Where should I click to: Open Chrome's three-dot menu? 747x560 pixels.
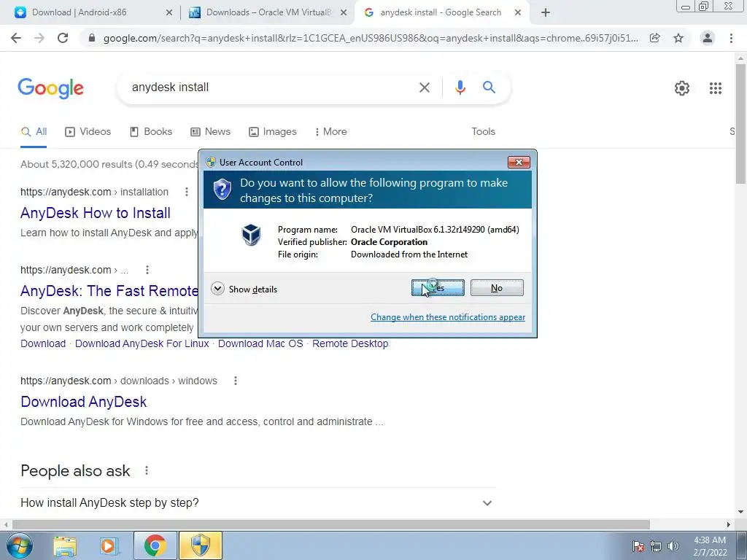pyautogui.click(x=731, y=38)
